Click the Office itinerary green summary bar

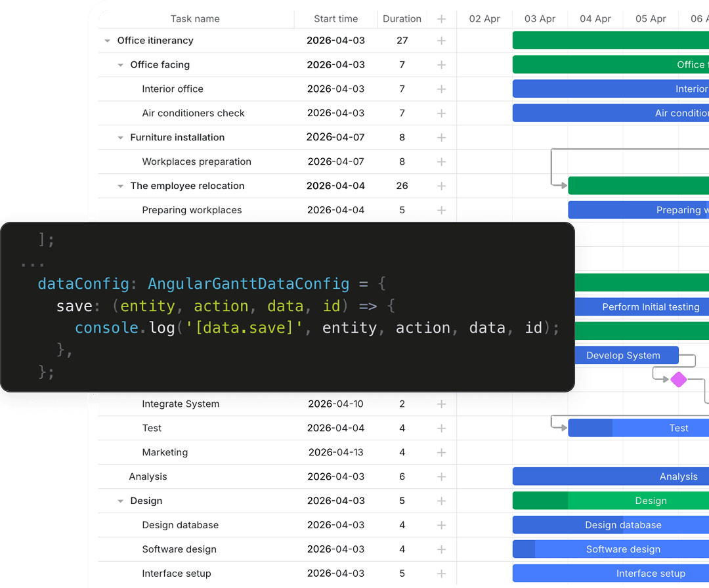611,41
